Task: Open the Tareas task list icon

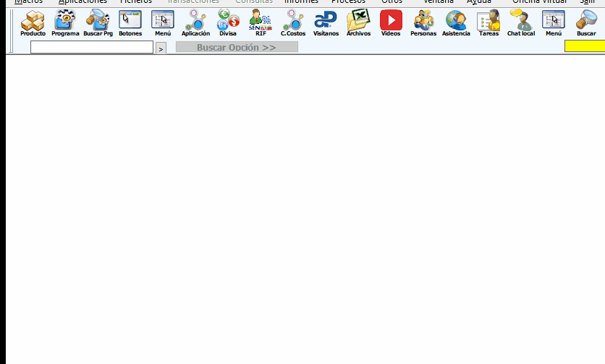Action: pos(488,22)
